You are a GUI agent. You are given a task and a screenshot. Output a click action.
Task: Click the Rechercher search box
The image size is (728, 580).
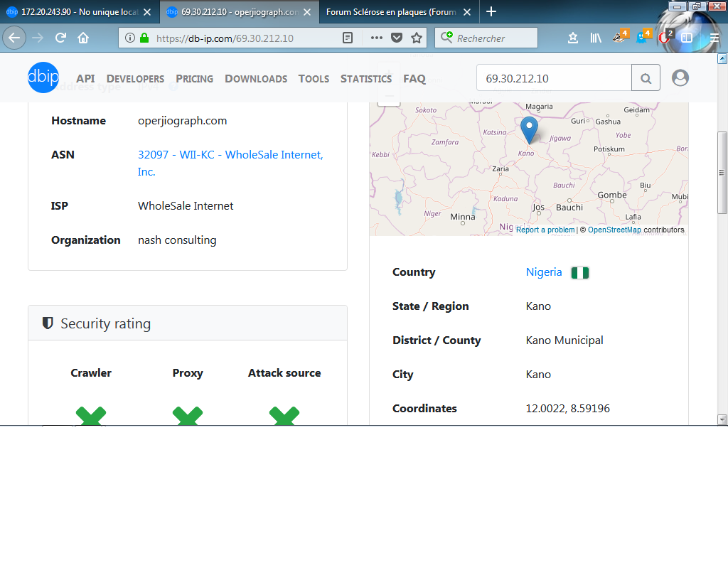[486, 38]
